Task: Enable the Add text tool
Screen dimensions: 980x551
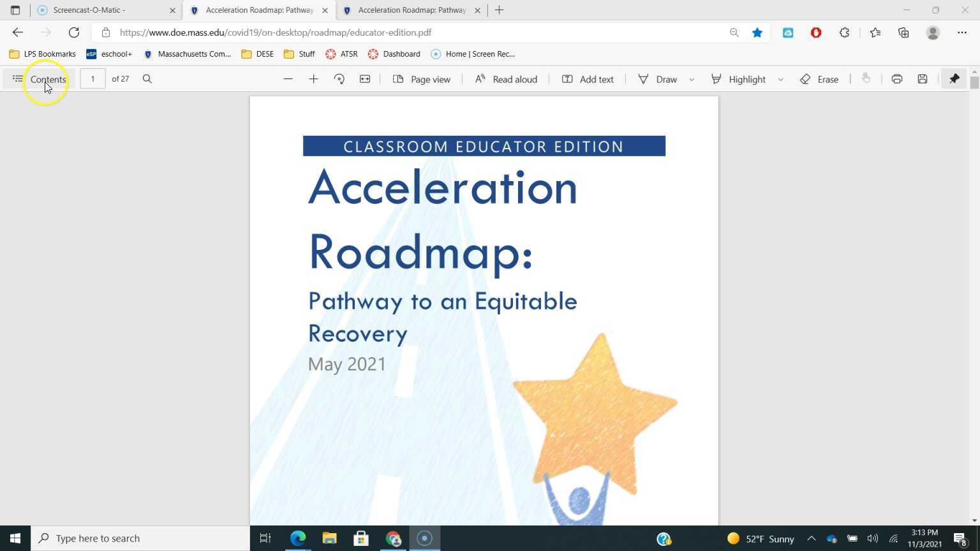Action: click(588, 78)
